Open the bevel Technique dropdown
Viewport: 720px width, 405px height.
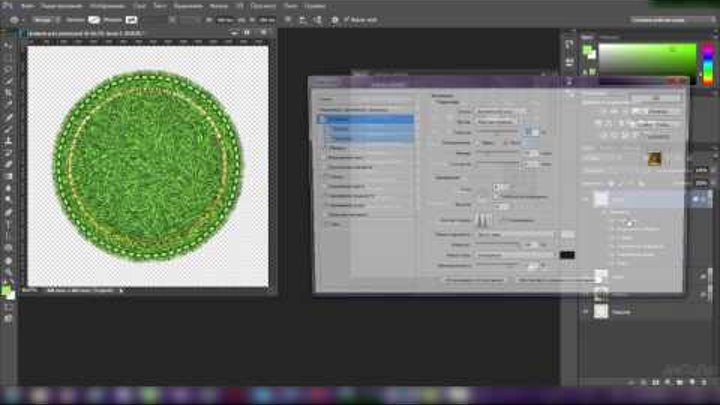497,121
